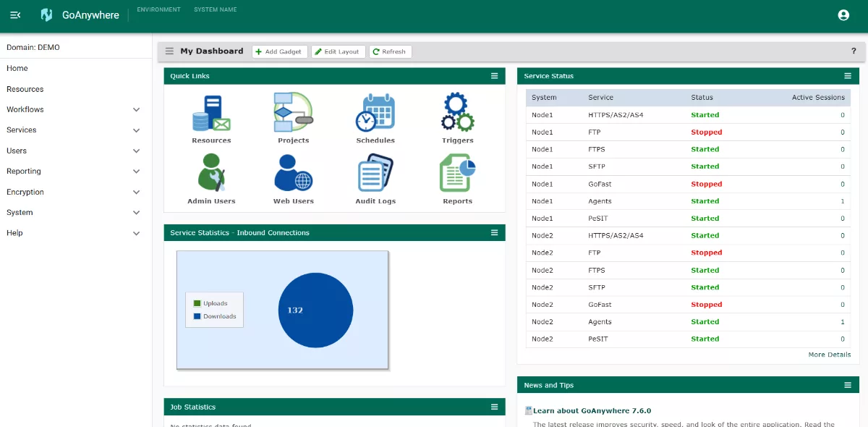Open the Web Users quick link icon
The image size is (868, 427).
tap(293, 173)
